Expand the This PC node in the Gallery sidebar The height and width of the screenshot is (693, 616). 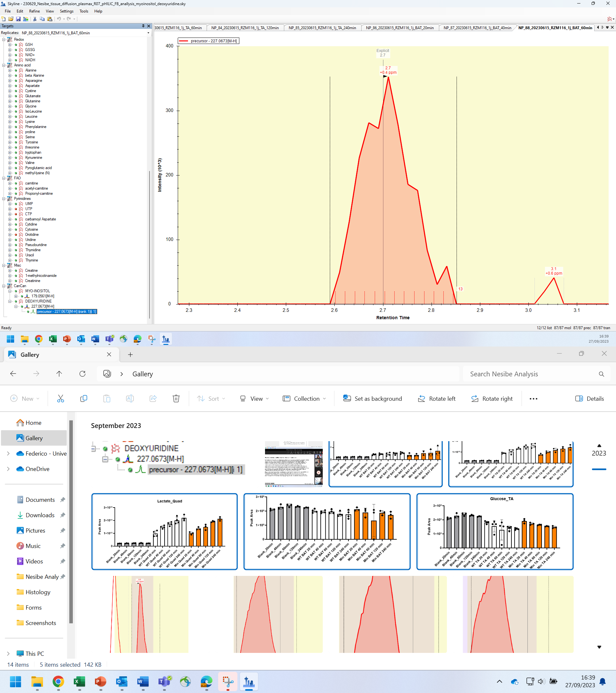[8, 654]
